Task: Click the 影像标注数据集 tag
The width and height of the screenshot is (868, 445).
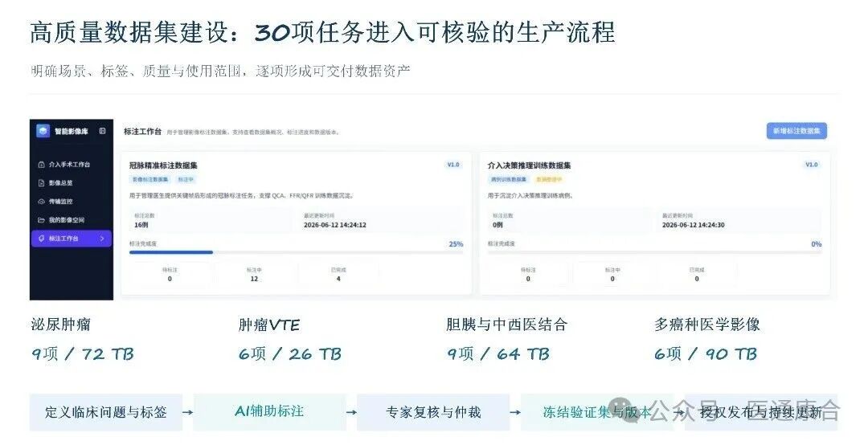Action: tap(150, 179)
